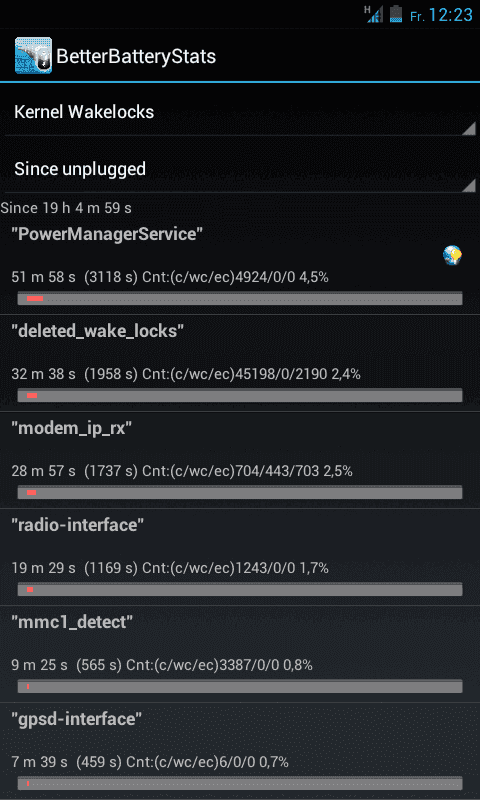Select the "deleted_wake_locks" entry

240,363
